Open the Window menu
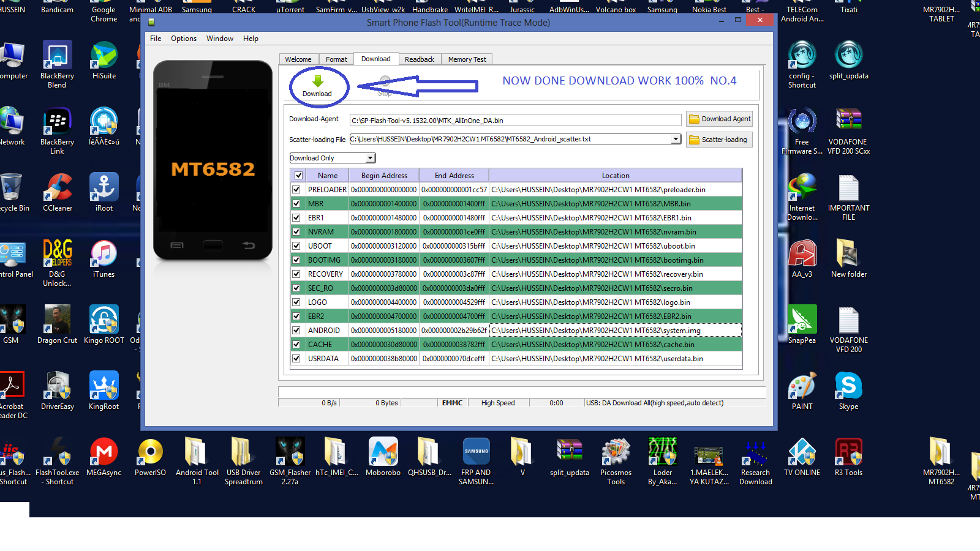This screenshot has height=551, width=980. 220,39
